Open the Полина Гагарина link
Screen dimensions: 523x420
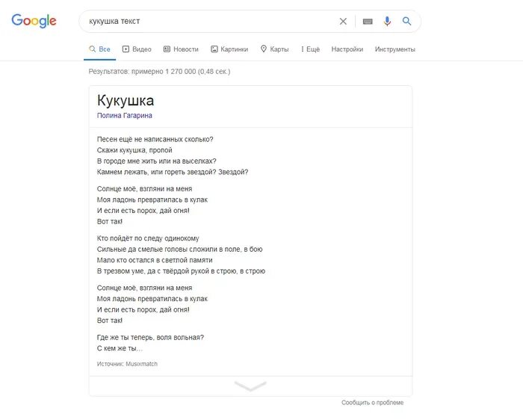125,115
